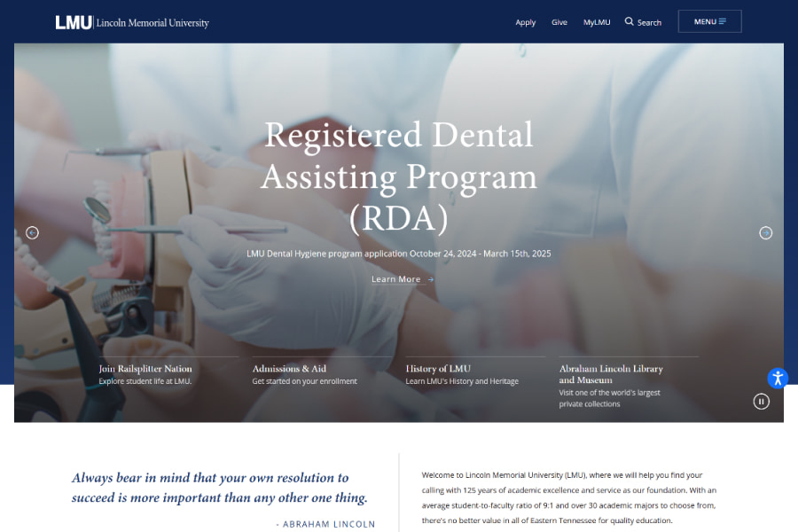Click 'Get started on your enrollment' text

(x=304, y=381)
